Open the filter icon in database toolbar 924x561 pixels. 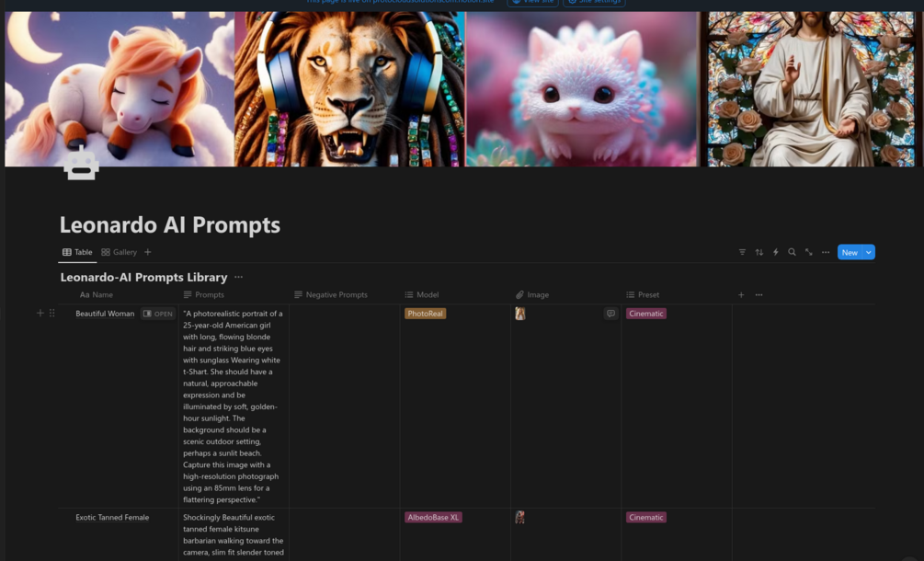(742, 252)
